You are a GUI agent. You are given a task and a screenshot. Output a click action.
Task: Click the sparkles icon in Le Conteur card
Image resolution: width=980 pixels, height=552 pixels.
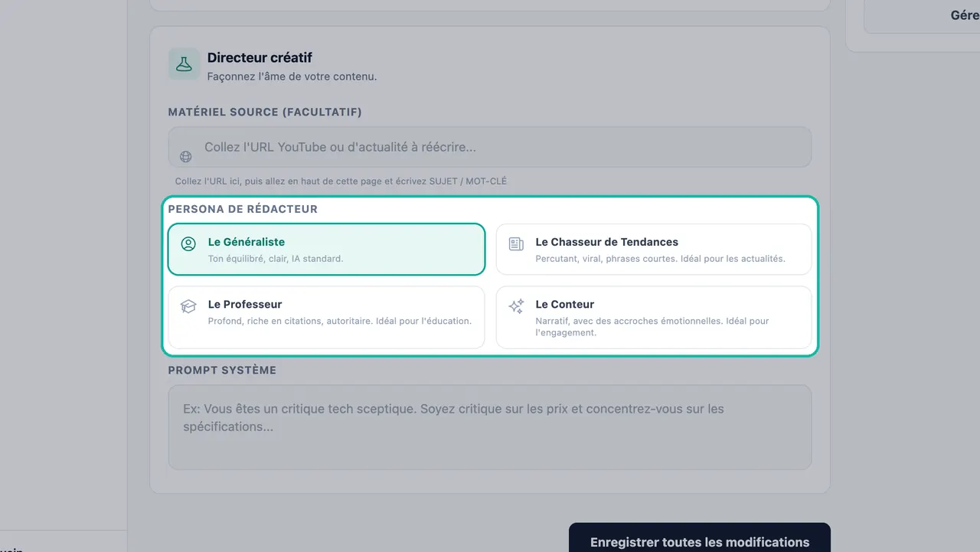click(516, 306)
